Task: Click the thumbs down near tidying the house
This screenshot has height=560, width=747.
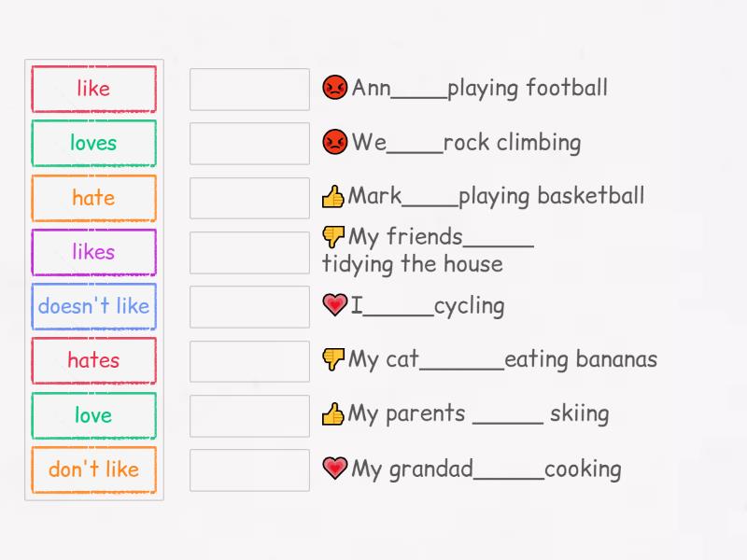Action: (x=335, y=237)
